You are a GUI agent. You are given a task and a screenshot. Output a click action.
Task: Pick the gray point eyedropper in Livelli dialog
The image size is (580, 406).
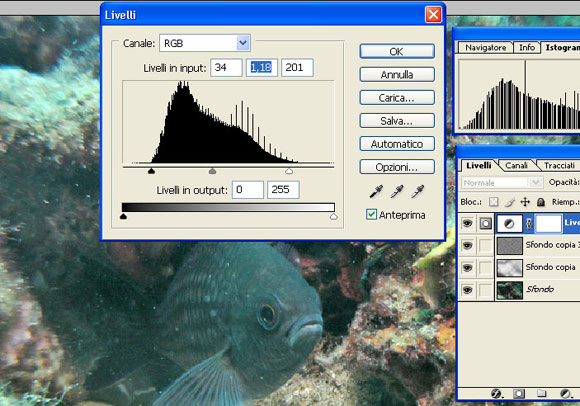(397, 192)
